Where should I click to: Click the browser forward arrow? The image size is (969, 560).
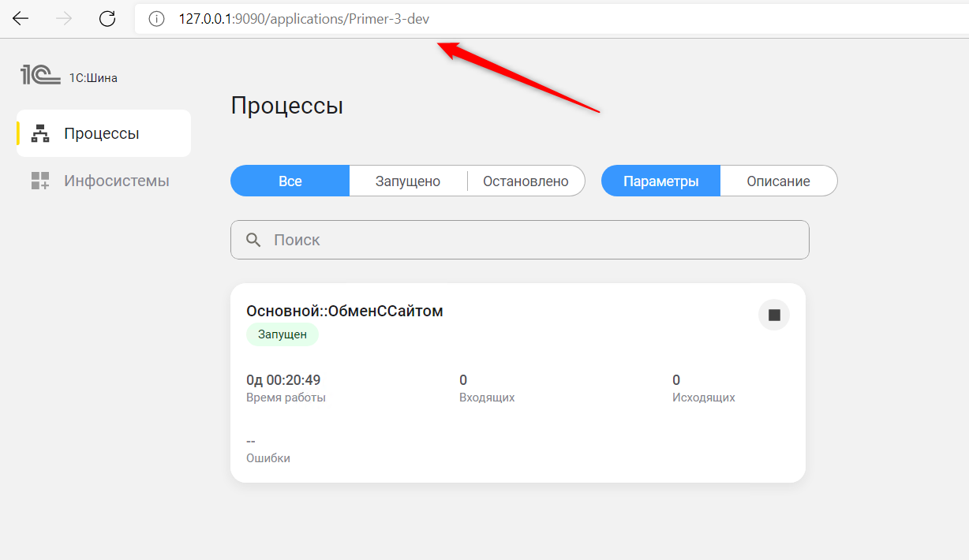coord(64,19)
